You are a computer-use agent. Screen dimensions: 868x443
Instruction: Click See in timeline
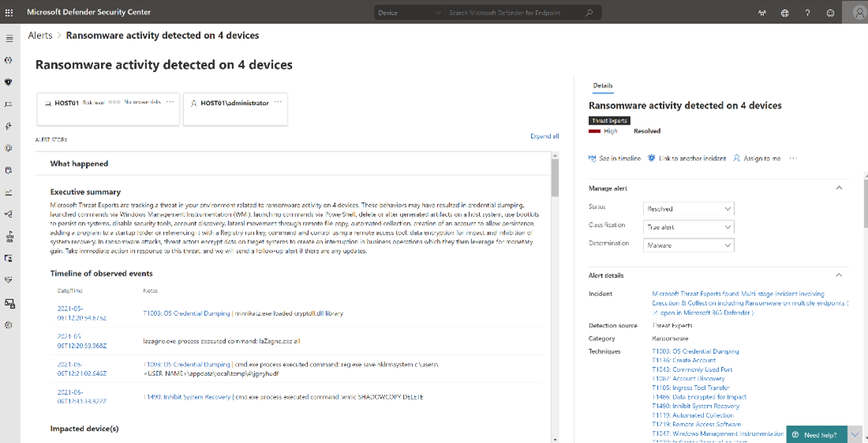pos(615,159)
